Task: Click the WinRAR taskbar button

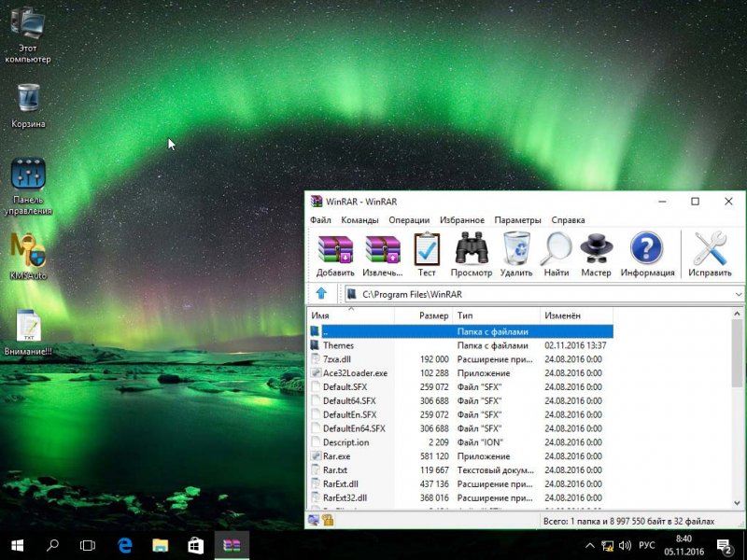Action: tap(232, 546)
